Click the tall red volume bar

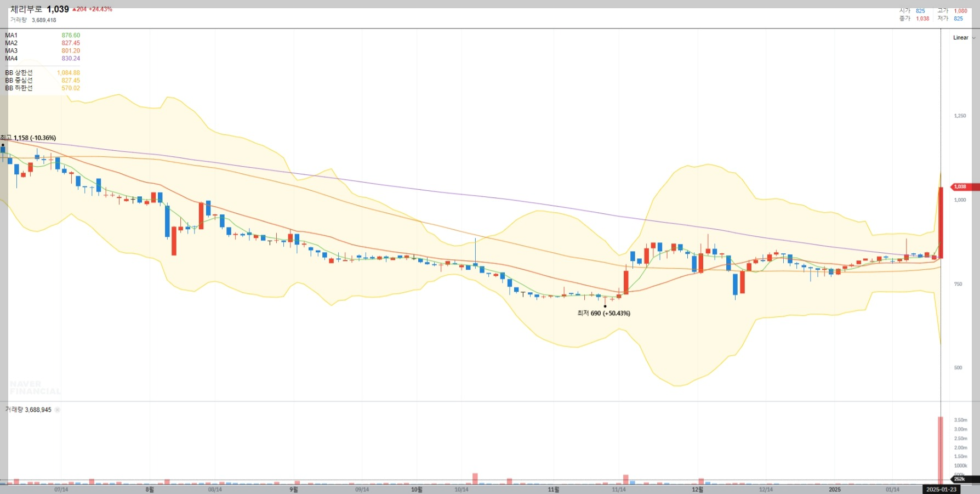941,450
